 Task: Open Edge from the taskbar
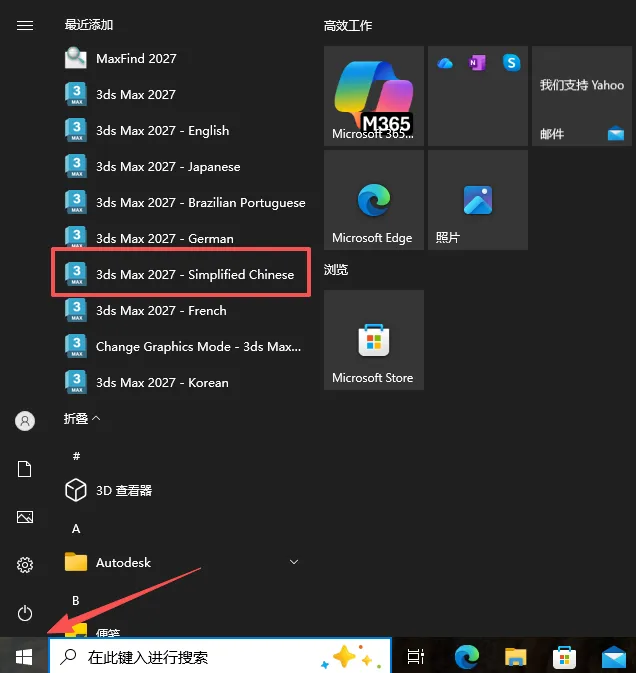tap(467, 657)
